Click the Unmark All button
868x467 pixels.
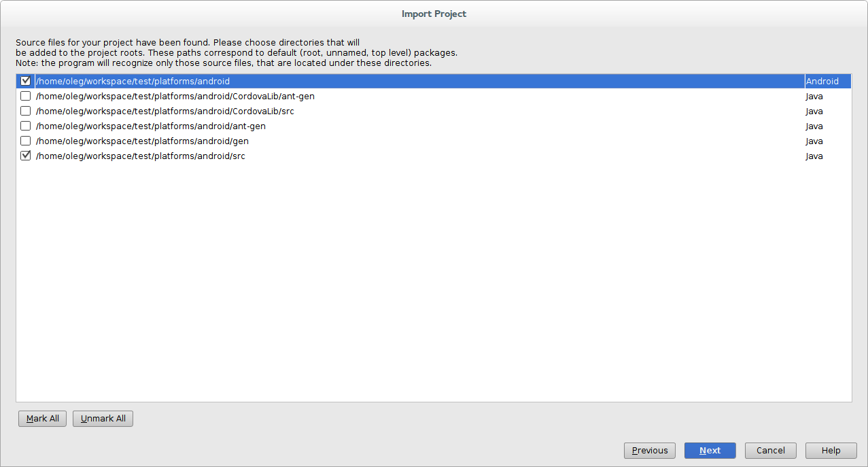pos(103,419)
